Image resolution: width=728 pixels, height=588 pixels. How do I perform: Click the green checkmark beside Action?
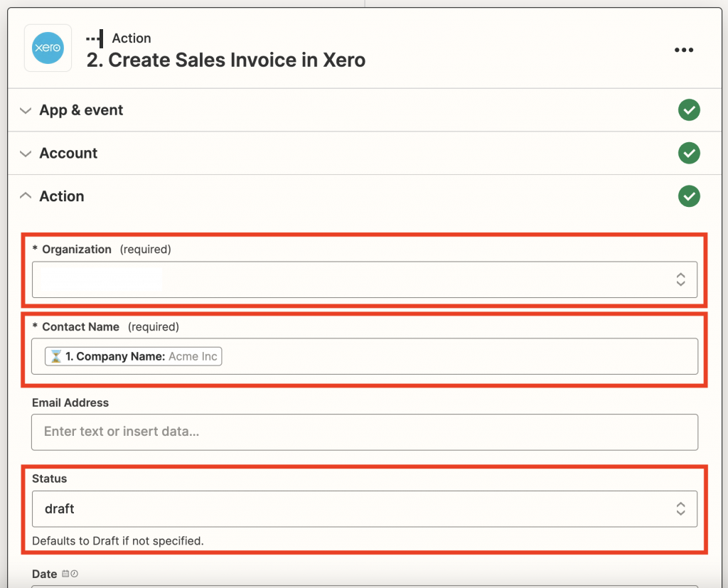click(689, 196)
